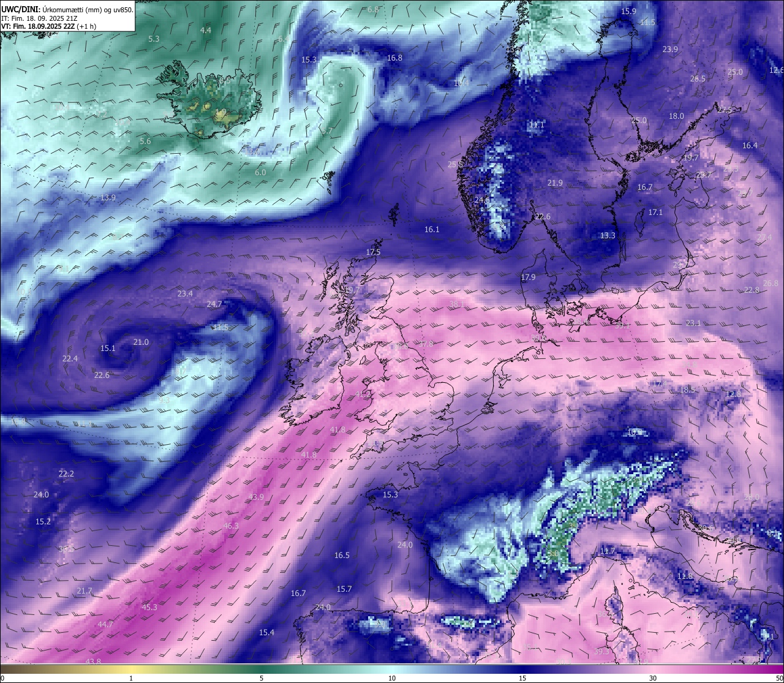Click the value 13.9 on the map
784x683 pixels.
click(x=108, y=197)
